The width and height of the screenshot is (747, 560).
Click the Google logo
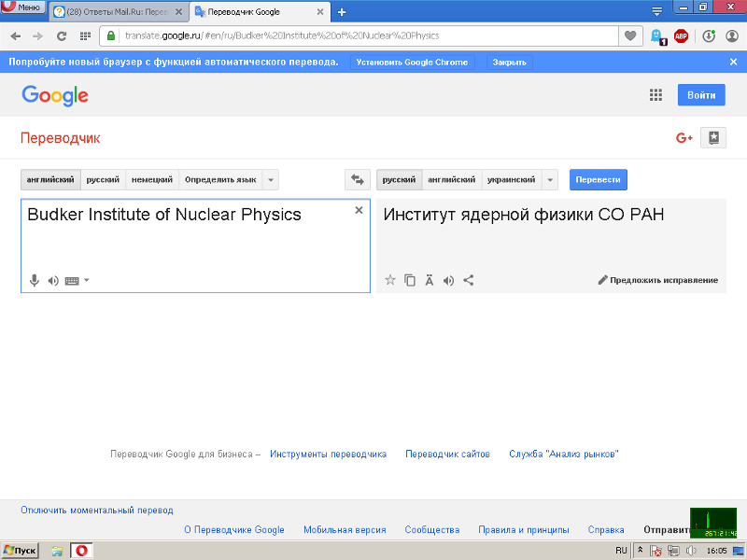[55, 96]
